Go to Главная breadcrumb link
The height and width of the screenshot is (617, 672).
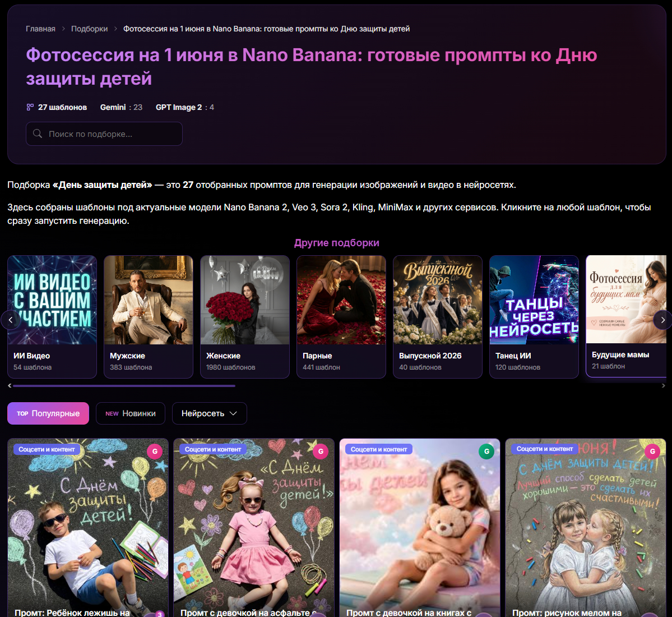click(40, 29)
